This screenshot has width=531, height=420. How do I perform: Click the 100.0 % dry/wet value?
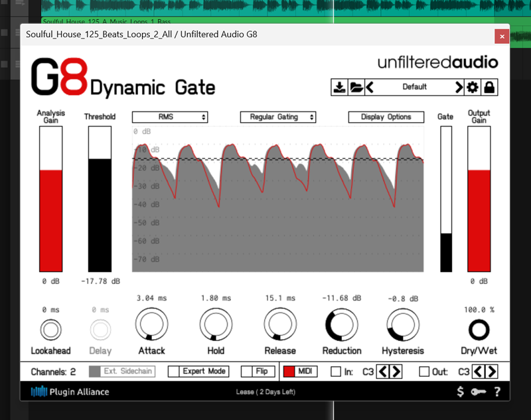(x=479, y=310)
